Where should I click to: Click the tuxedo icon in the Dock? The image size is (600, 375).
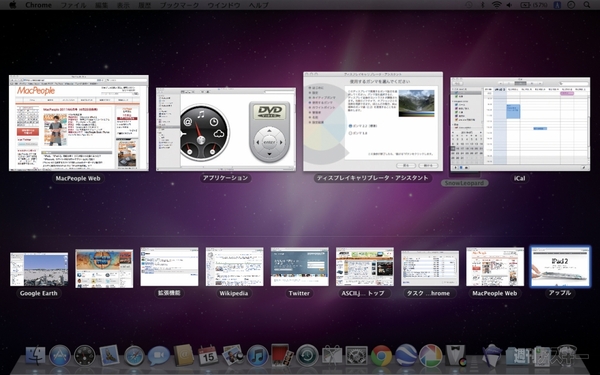[455, 356]
